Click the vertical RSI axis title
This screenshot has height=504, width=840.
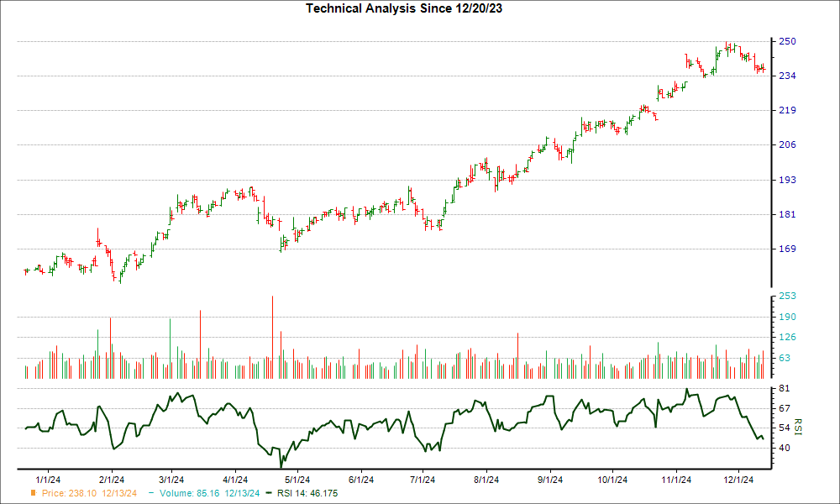click(x=798, y=428)
